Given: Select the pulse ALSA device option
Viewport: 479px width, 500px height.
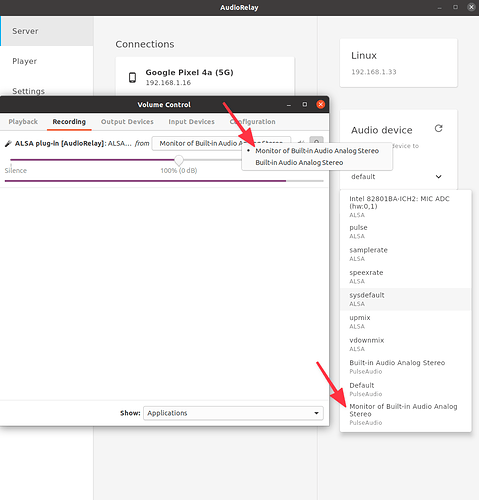Looking at the screenshot, I should (405, 232).
